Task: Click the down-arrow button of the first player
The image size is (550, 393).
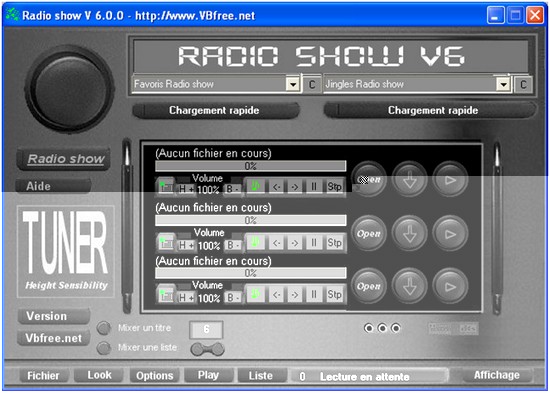Action: (409, 180)
